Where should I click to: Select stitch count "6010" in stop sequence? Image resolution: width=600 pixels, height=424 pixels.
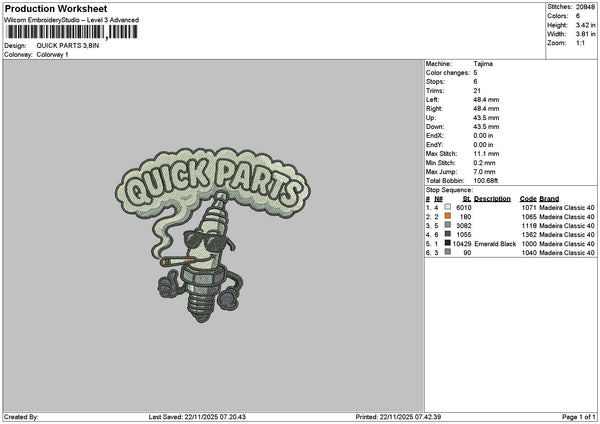[464, 207]
